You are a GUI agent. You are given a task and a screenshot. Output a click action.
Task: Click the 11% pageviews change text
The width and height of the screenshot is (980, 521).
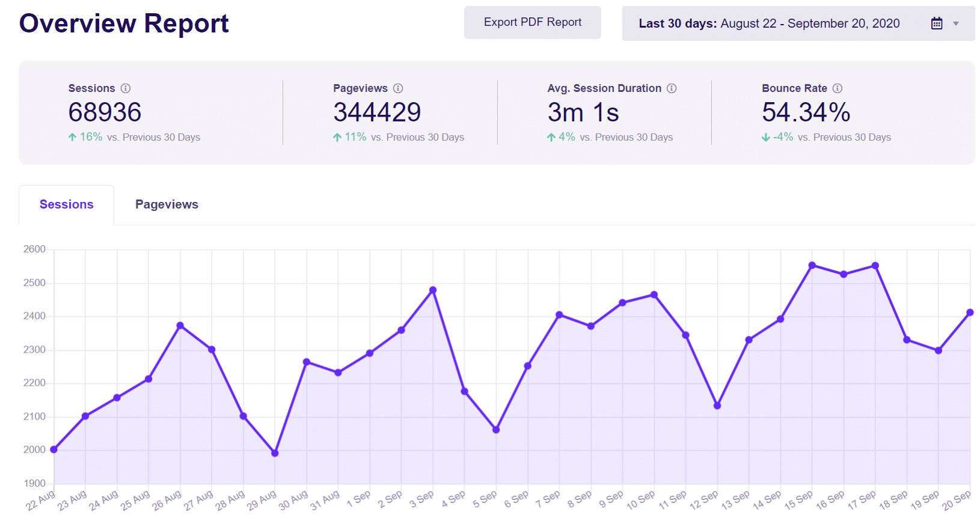(355, 137)
